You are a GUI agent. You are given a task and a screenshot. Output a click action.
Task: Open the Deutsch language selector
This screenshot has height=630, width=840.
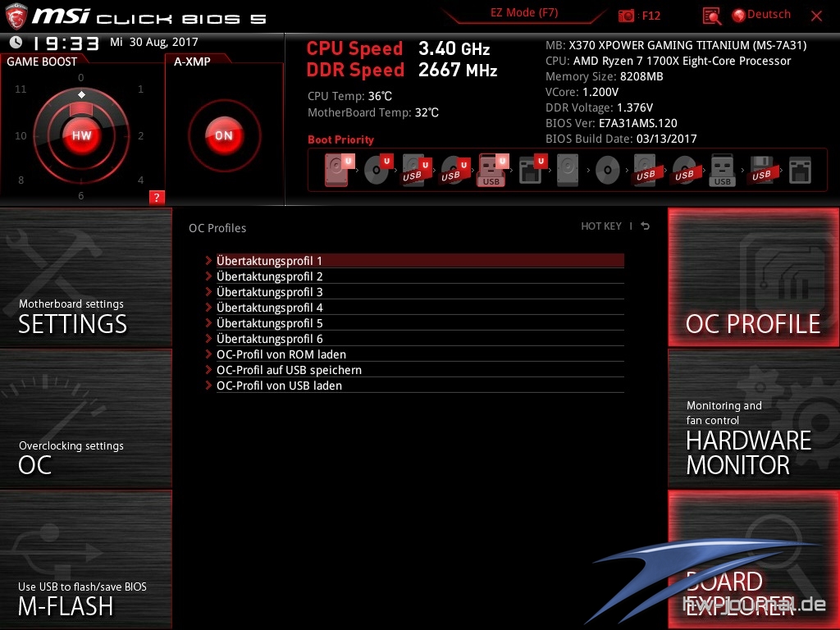[761, 15]
